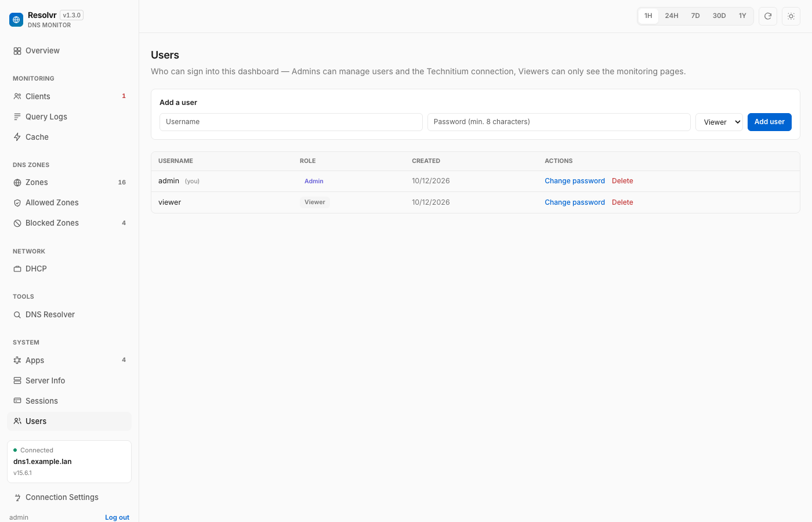This screenshot has height=522, width=812.
Task: Click the Connection Settings plug icon
Action: 17,498
